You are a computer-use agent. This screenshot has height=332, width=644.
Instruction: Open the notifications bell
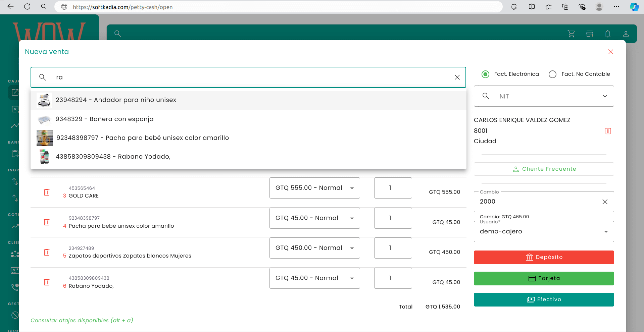(607, 34)
